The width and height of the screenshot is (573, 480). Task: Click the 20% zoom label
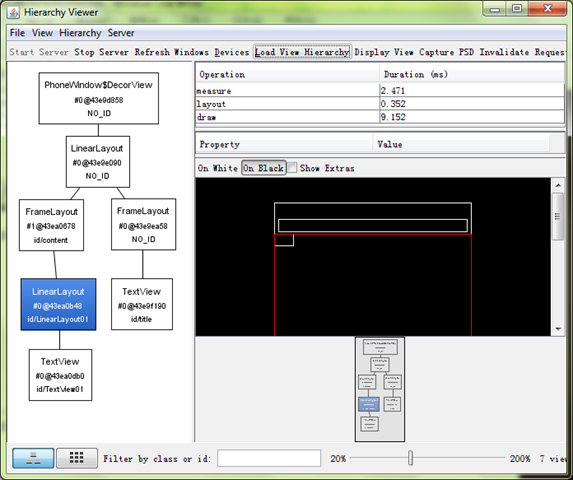(338, 458)
